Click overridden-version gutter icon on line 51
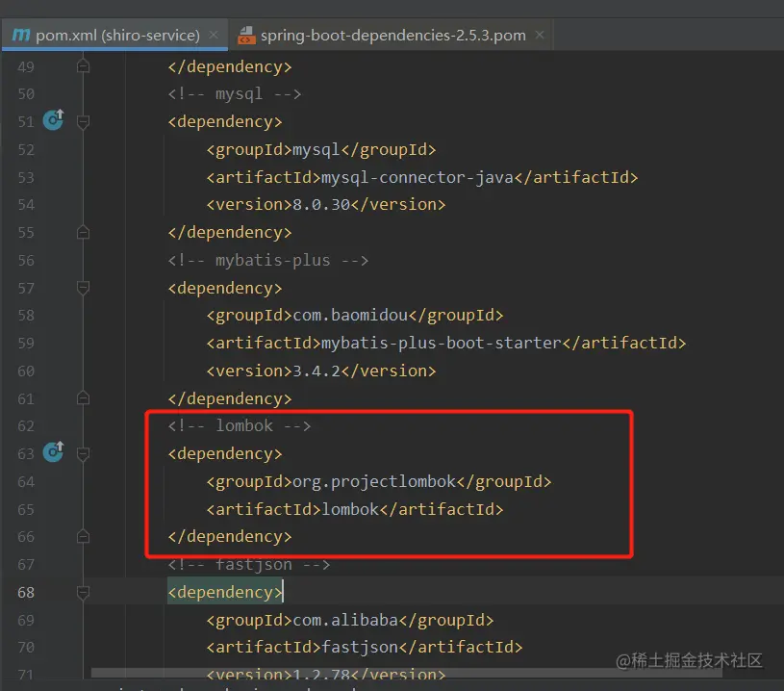Screen dimensions: 784x691 coord(54,119)
